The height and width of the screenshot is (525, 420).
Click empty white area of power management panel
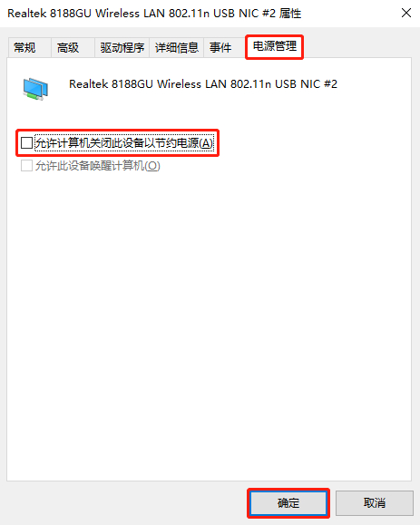point(209,318)
